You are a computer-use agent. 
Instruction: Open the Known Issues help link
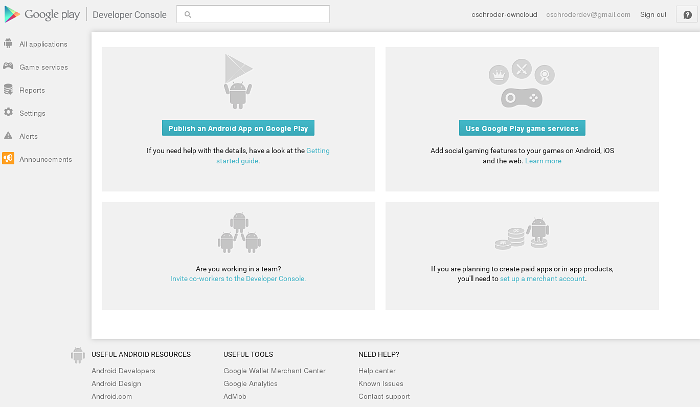379,383
